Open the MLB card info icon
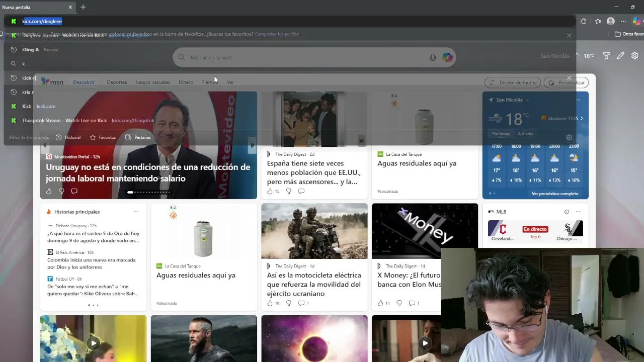The height and width of the screenshot is (362, 644). point(567,212)
